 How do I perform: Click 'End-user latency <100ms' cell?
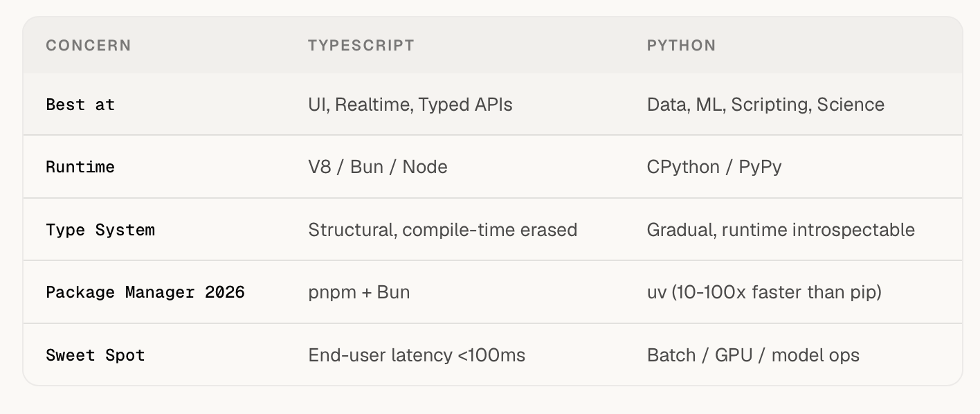[x=417, y=355]
